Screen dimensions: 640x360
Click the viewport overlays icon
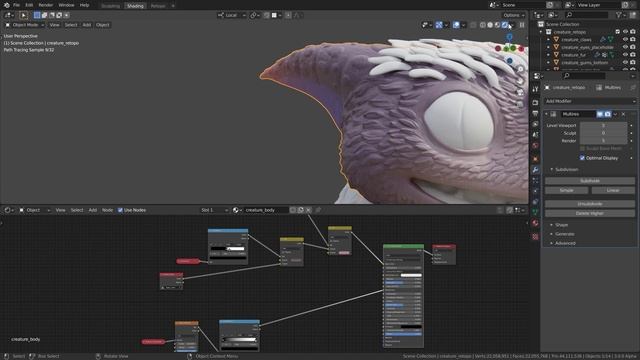pyautogui.click(x=456, y=25)
